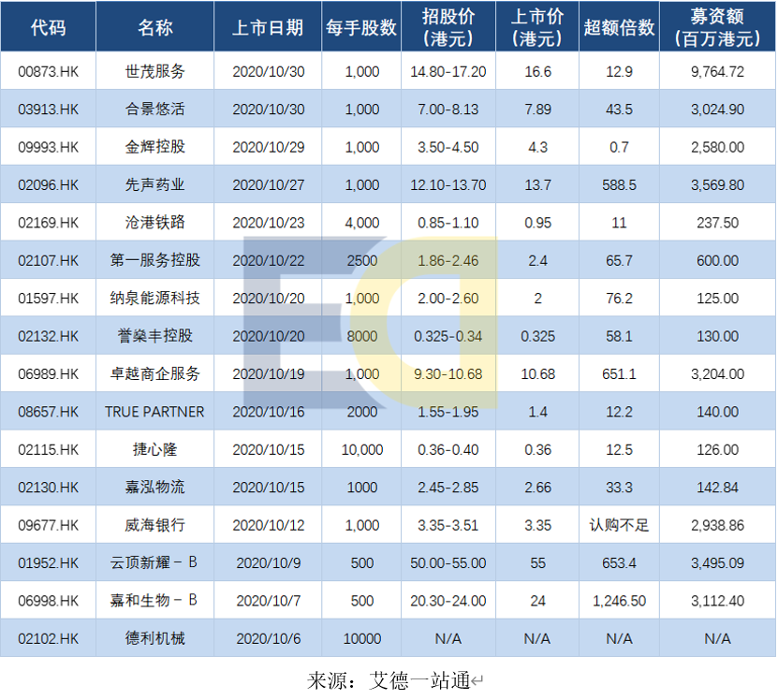The height and width of the screenshot is (700, 778).
Task: Click the name TRUE PARTNER
Action: point(154,412)
